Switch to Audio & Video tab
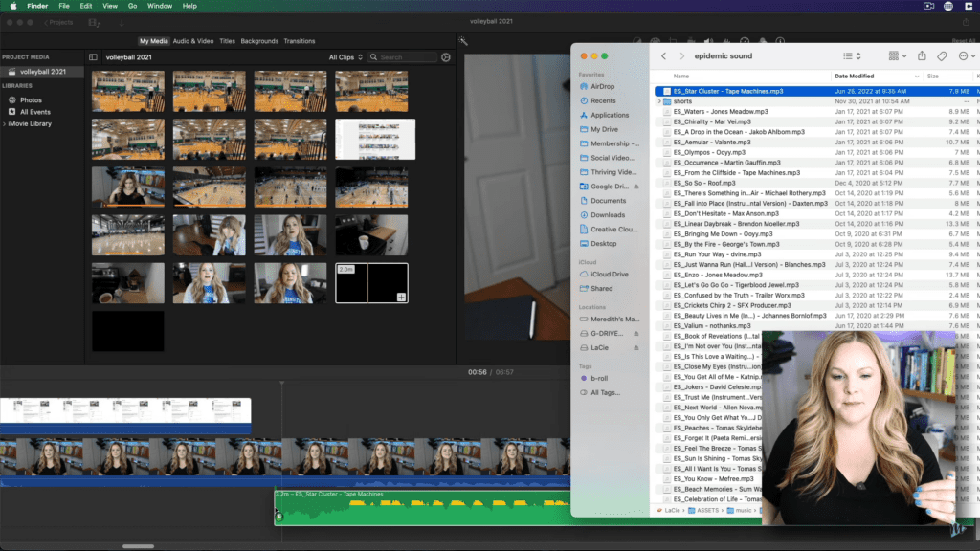 click(193, 41)
